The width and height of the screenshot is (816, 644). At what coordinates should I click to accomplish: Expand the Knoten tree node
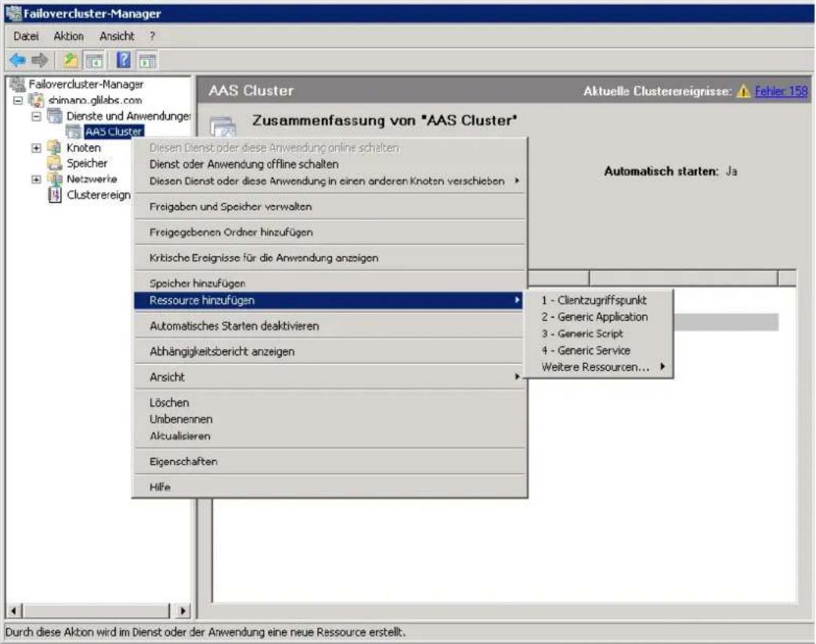pos(36,148)
